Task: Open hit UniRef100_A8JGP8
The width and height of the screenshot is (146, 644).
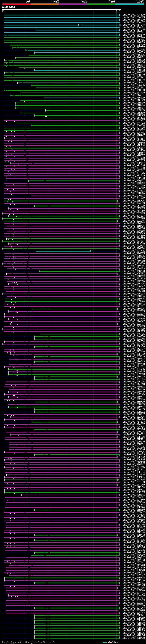Action: pos(133,25)
